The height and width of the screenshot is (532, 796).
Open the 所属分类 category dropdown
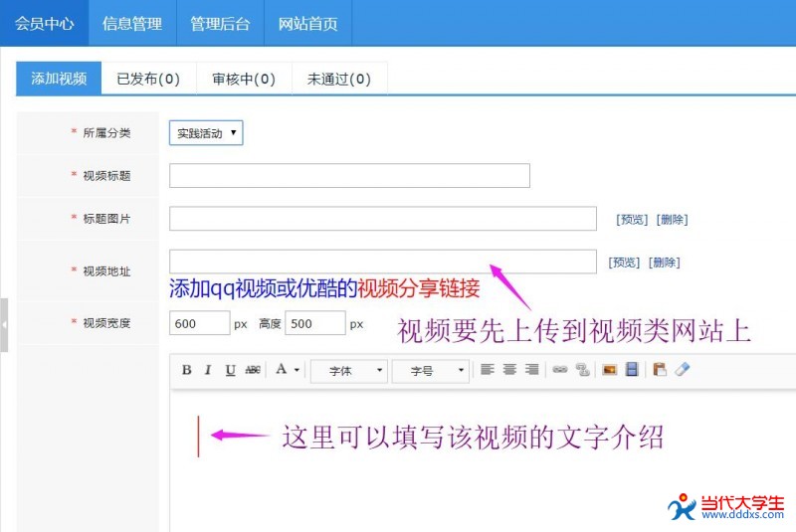coord(206,133)
